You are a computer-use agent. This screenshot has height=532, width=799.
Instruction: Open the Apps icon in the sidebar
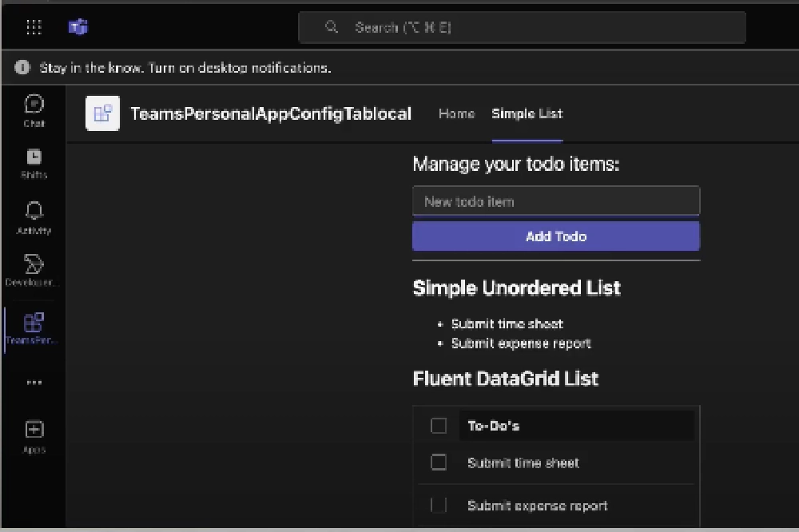(x=33, y=431)
